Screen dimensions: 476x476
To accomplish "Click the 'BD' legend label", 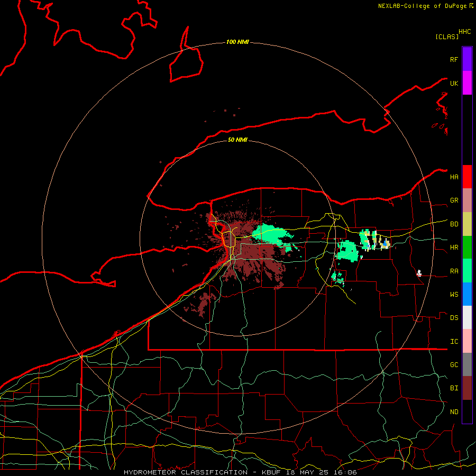I will tap(454, 224).
